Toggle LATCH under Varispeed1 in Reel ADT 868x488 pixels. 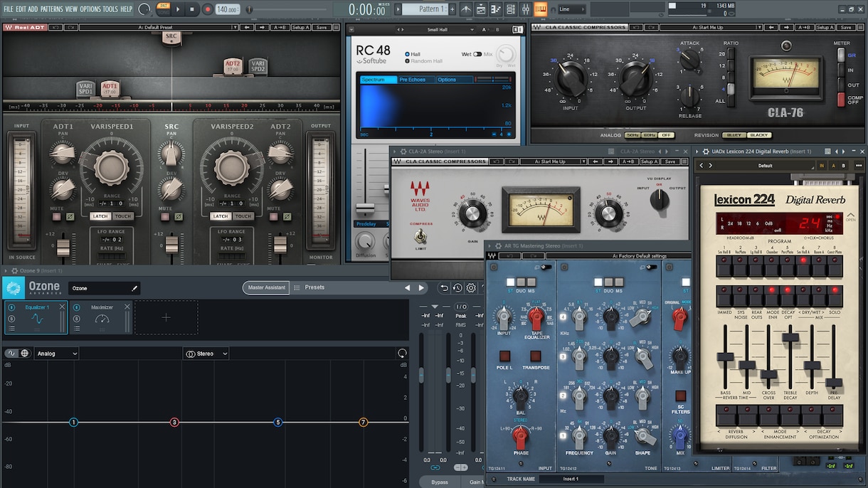tap(100, 216)
